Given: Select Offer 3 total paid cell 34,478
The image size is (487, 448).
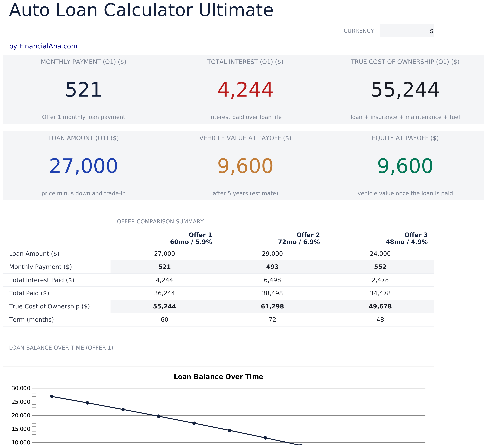Looking at the screenshot, I should coord(380,293).
